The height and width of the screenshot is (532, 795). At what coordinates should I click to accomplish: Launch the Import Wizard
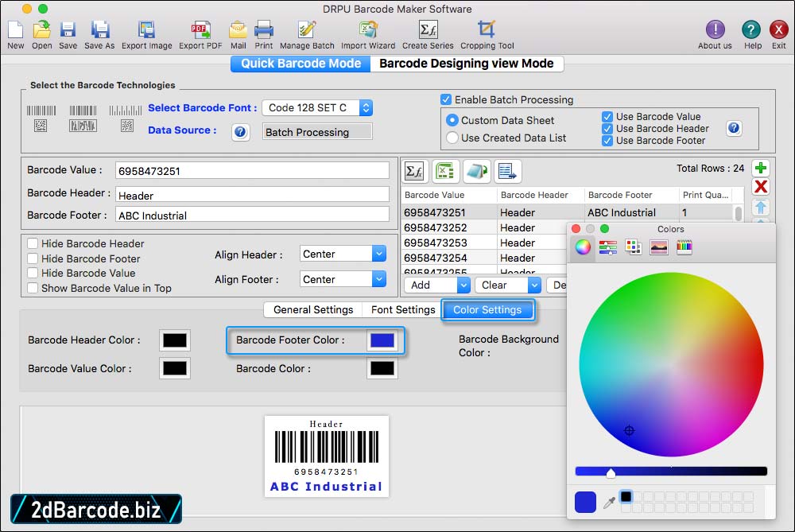(x=369, y=30)
